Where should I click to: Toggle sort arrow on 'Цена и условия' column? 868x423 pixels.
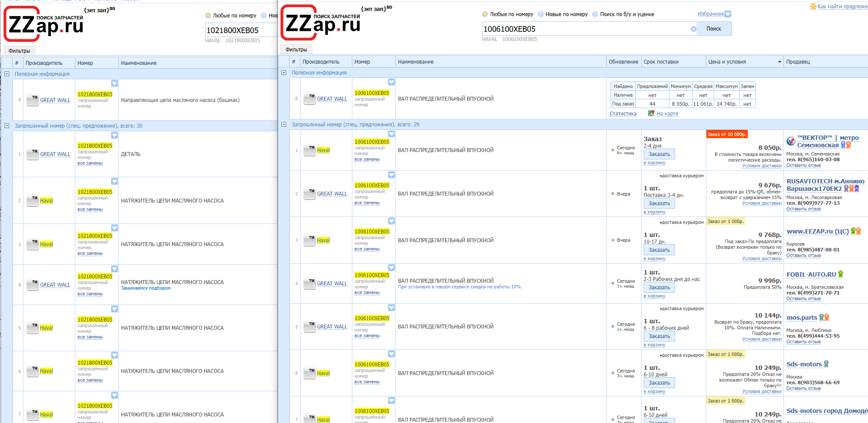pyautogui.click(x=780, y=62)
